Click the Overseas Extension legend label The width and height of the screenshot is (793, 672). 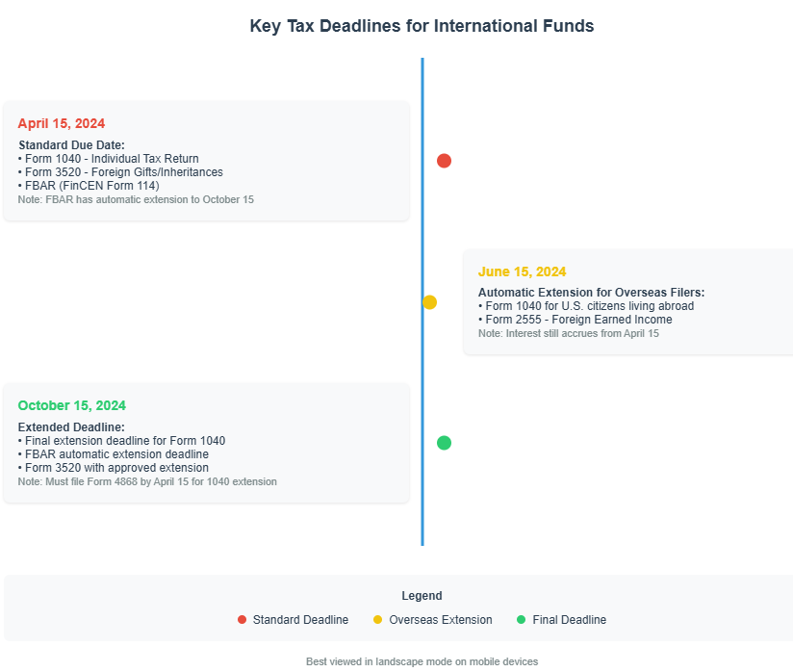click(440, 620)
